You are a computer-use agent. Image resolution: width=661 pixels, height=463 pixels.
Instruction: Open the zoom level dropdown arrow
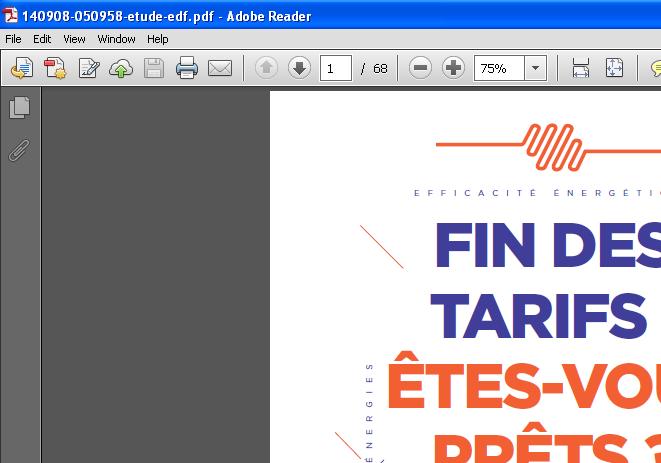536,68
